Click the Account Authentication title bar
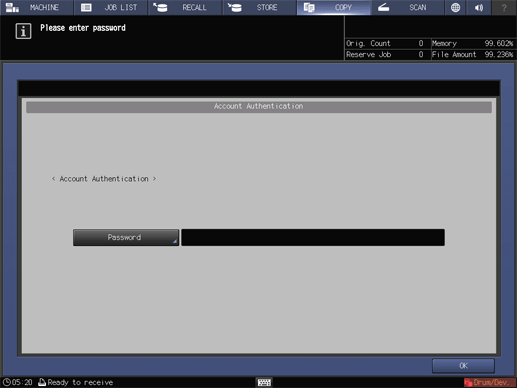This screenshot has height=388, width=517. [x=259, y=106]
